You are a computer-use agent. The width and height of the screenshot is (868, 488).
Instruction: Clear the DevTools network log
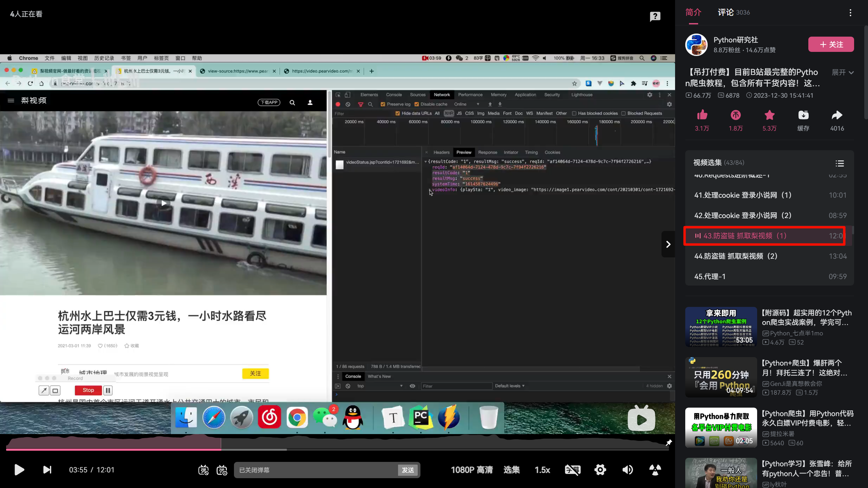tap(348, 104)
